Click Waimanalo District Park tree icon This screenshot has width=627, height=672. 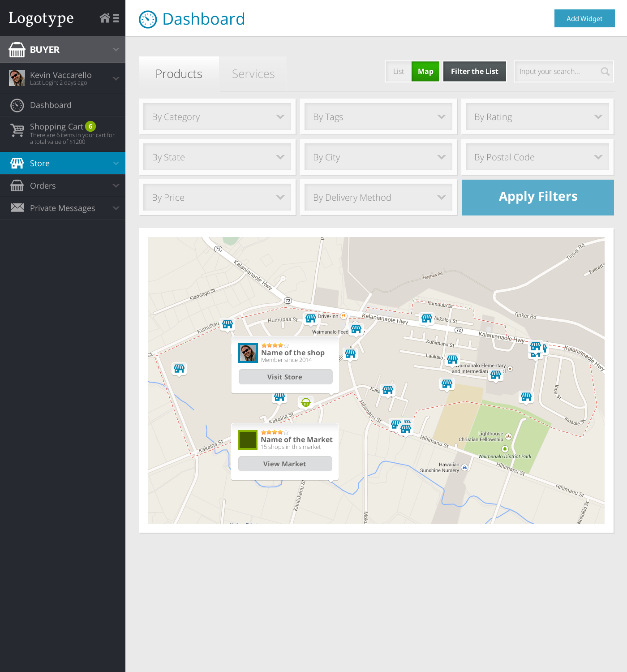point(505,449)
